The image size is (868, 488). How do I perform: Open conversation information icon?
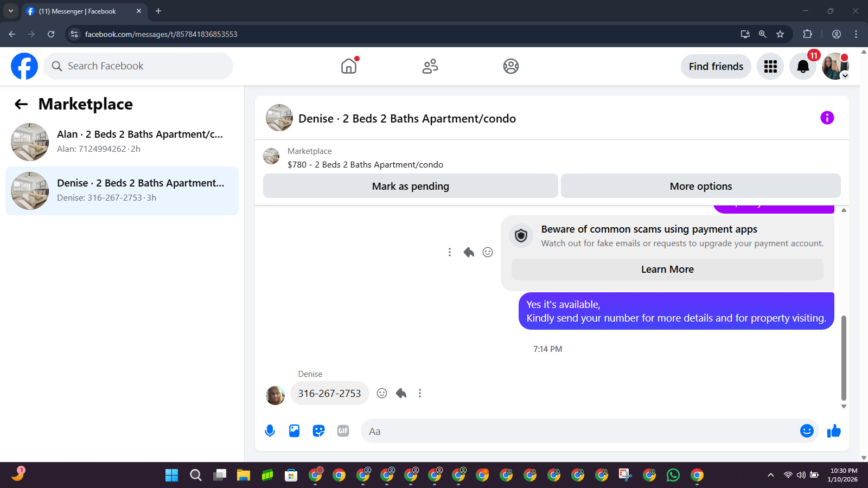(x=827, y=118)
